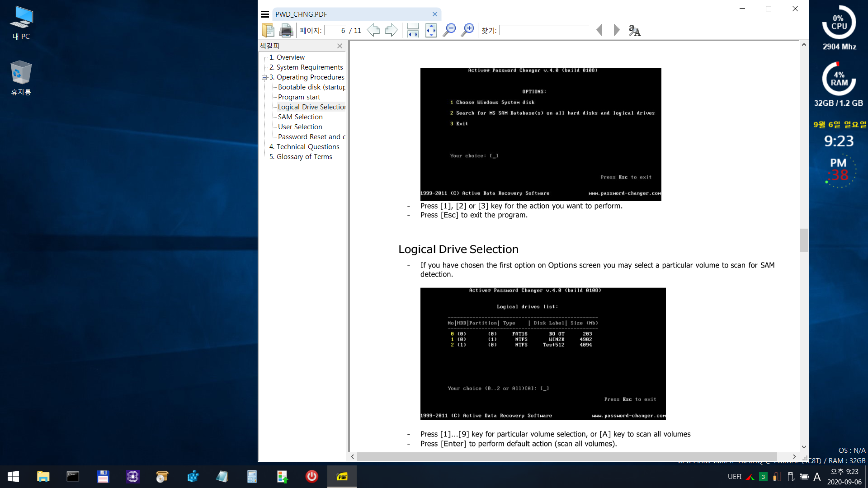Jump to the 'SAM Selection' bookmark
The height and width of the screenshot is (488, 868).
[300, 117]
